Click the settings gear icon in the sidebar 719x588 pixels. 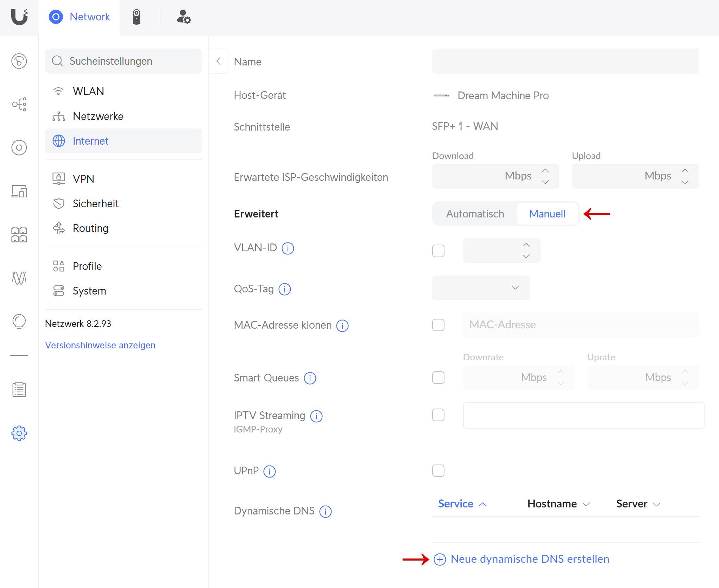[x=19, y=433]
